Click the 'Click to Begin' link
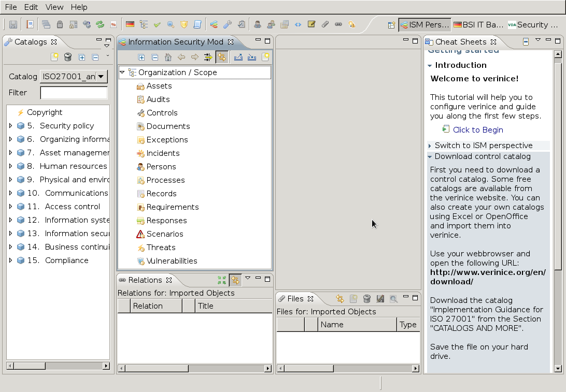 (x=477, y=130)
